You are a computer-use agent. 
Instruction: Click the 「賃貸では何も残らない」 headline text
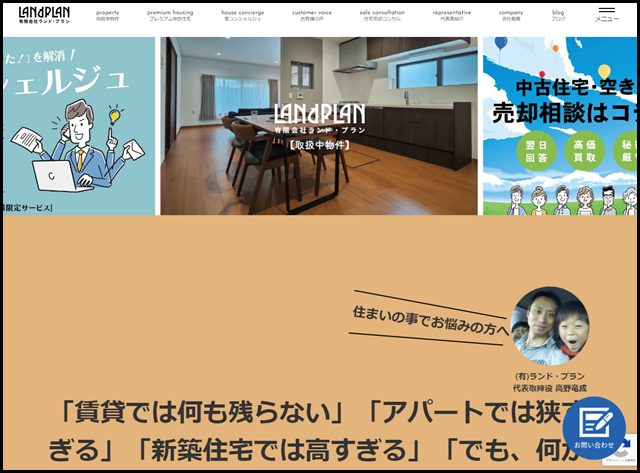(202, 413)
